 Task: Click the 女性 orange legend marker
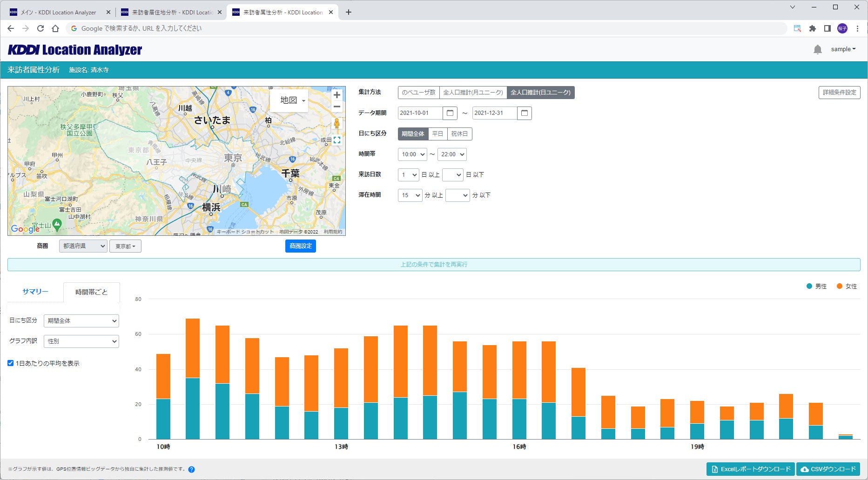[840, 287]
